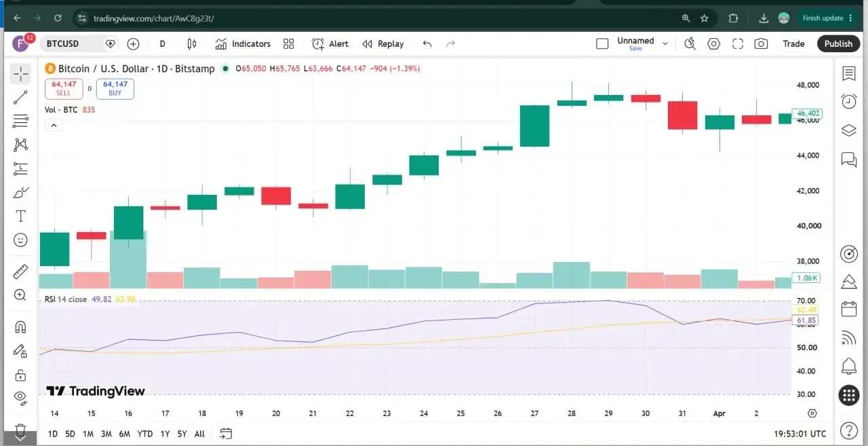This screenshot has width=868, height=446.
Task: Save the Unnamed chart layout
Action: pos(635,49)
